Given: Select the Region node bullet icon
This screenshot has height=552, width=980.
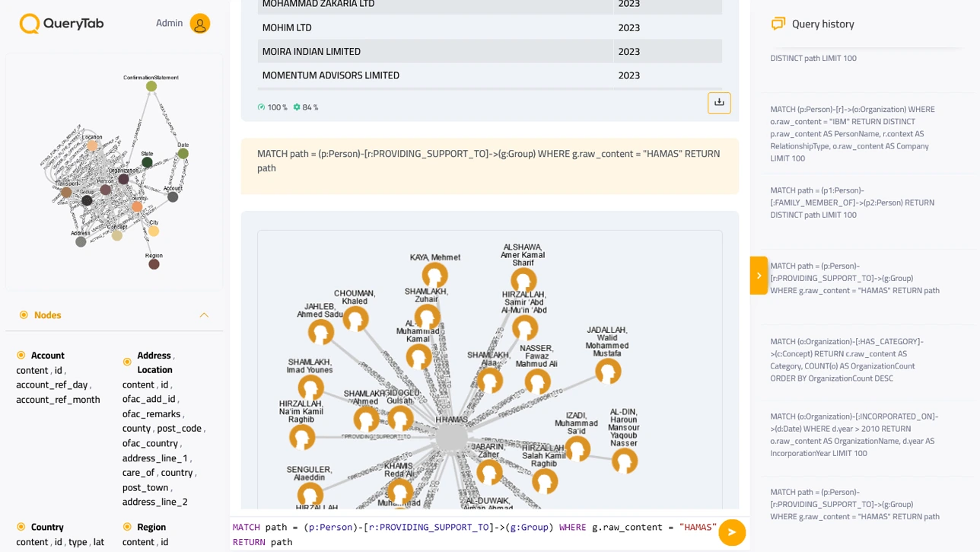Looking at the screenshot, I should [126, 526].
